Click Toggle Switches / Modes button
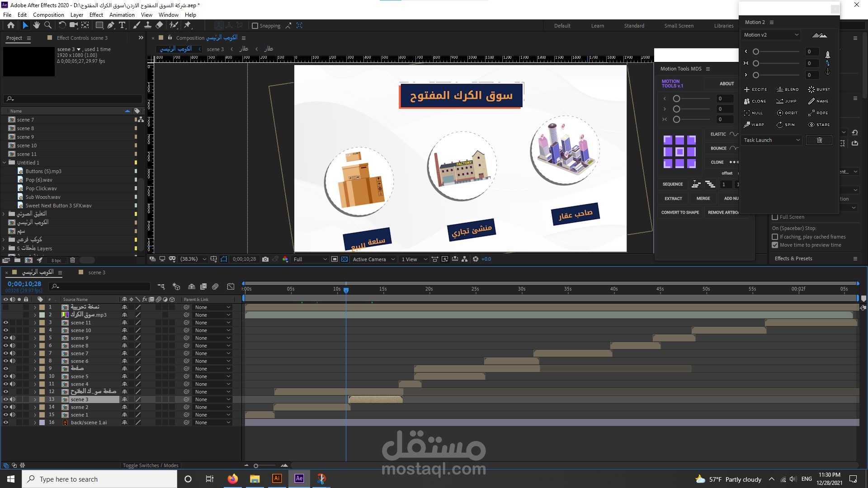Screen dimensions: 868x488 (x=151, y=465)
